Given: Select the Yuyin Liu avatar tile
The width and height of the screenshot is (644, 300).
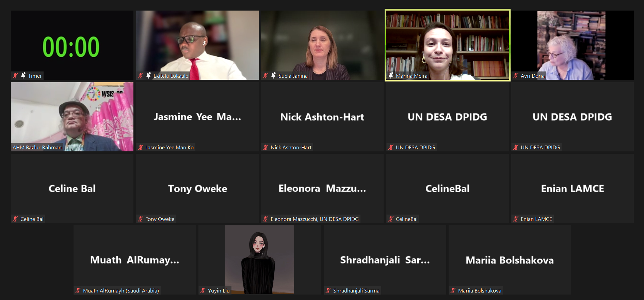Looking at the screenshot, I should pos(260,260).
